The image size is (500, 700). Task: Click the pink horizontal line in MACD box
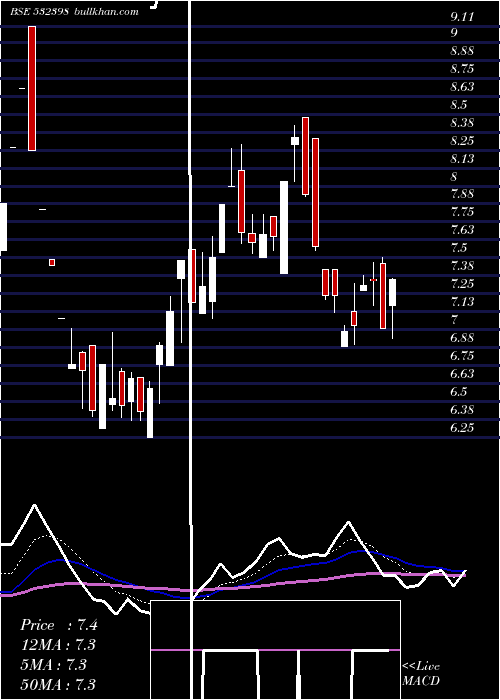point(275,650)
